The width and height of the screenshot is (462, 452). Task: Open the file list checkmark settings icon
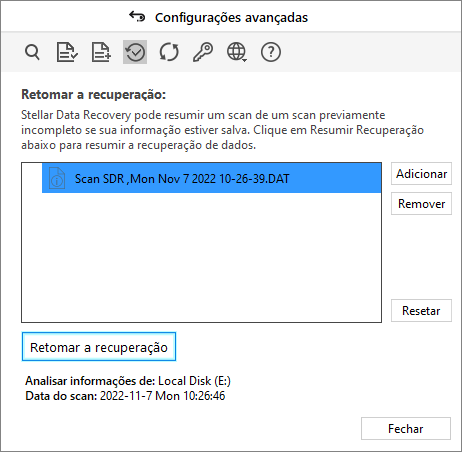[x=67, y=52]
